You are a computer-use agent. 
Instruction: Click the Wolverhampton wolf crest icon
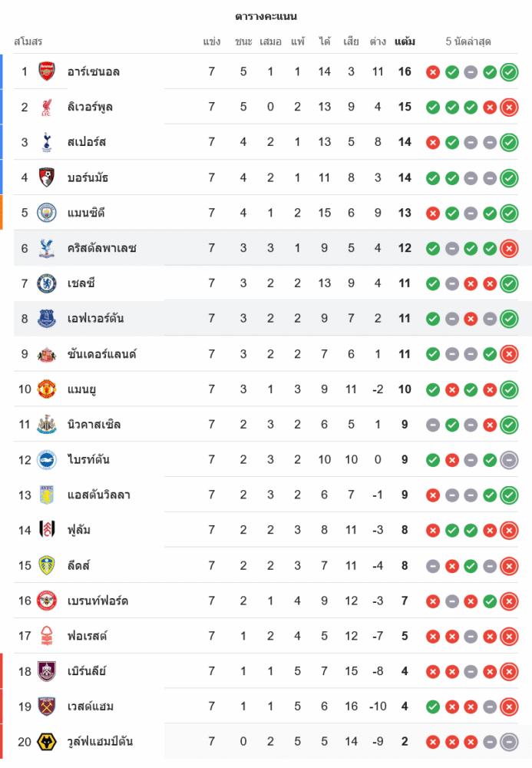pyautogui.click(x=47, y=742)
